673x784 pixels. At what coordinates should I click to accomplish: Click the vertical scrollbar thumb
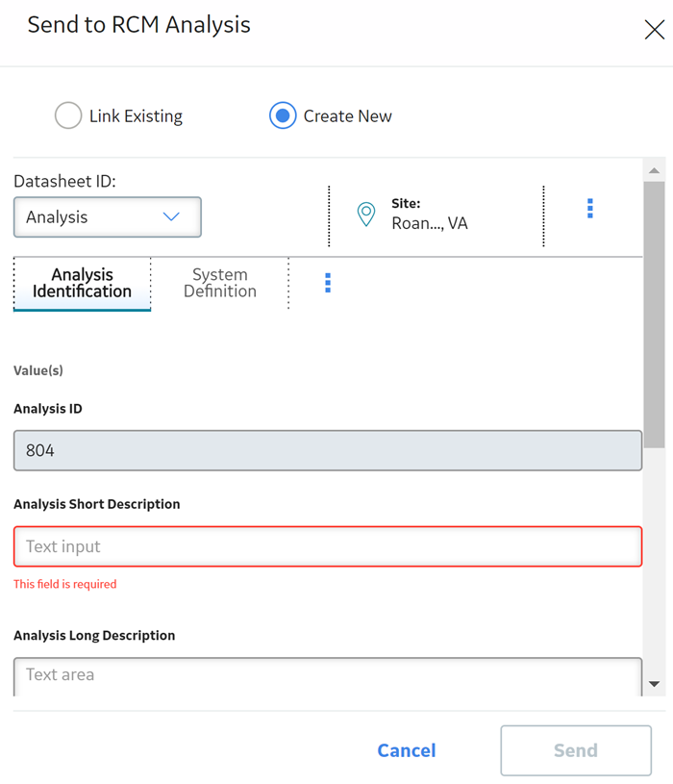(x=655, y=315)
